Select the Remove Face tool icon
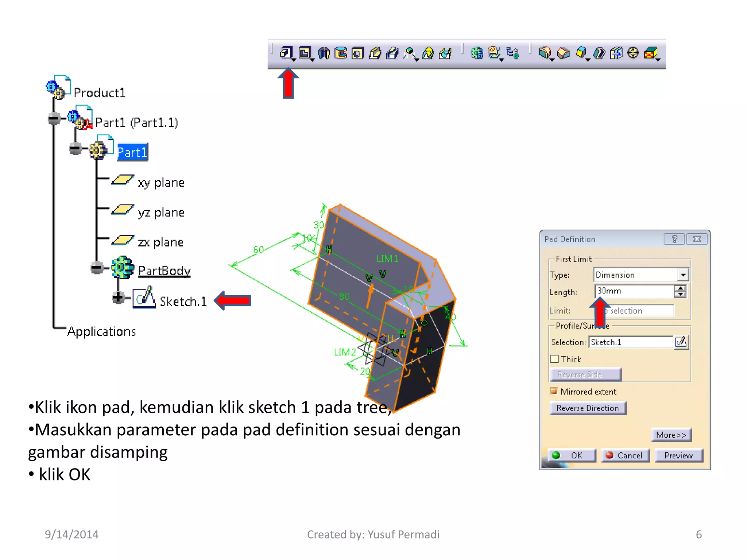This screenshot has height=560, width=747. [651, 53]
